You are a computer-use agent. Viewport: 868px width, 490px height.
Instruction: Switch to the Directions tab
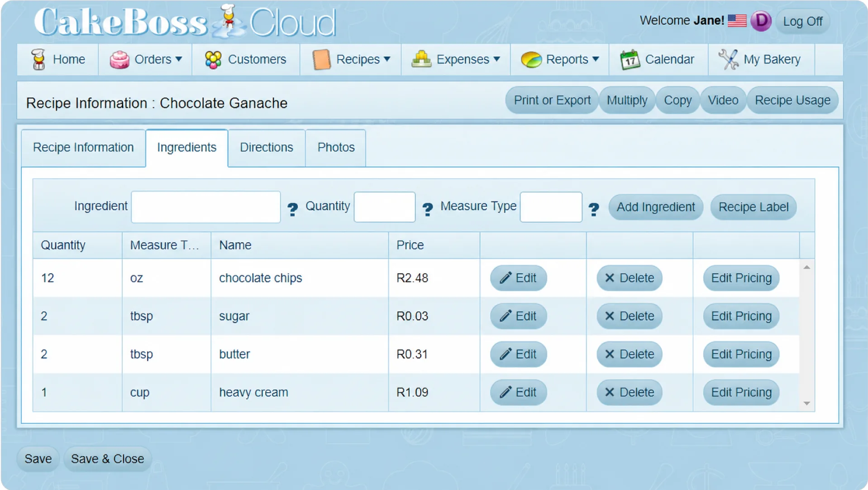tap(267, 148)
